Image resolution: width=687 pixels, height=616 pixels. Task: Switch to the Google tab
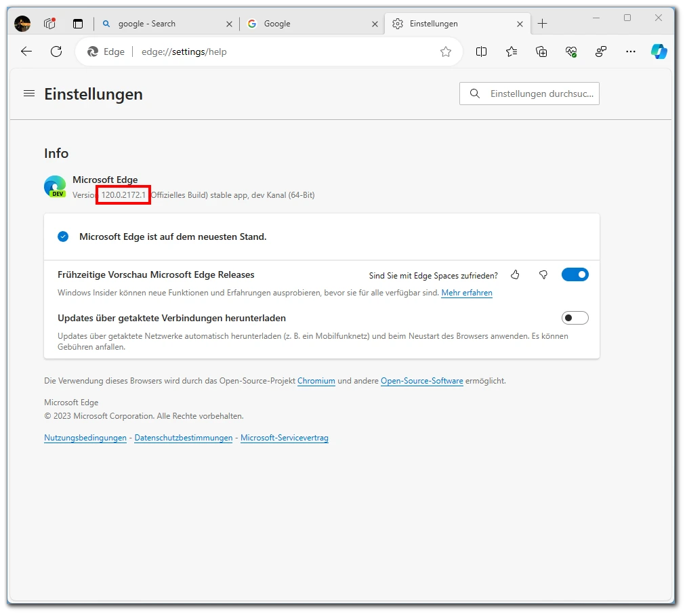tap(312, 24)
